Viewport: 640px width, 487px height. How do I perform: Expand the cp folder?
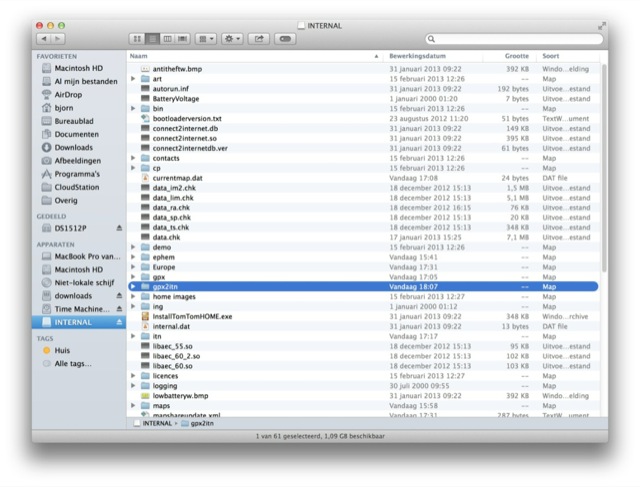pos(133,168)
